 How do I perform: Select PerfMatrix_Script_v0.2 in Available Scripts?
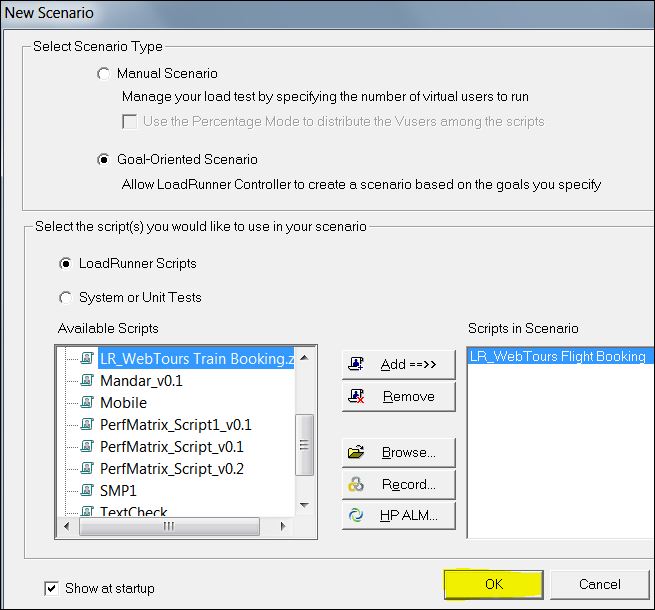point(172,470)
